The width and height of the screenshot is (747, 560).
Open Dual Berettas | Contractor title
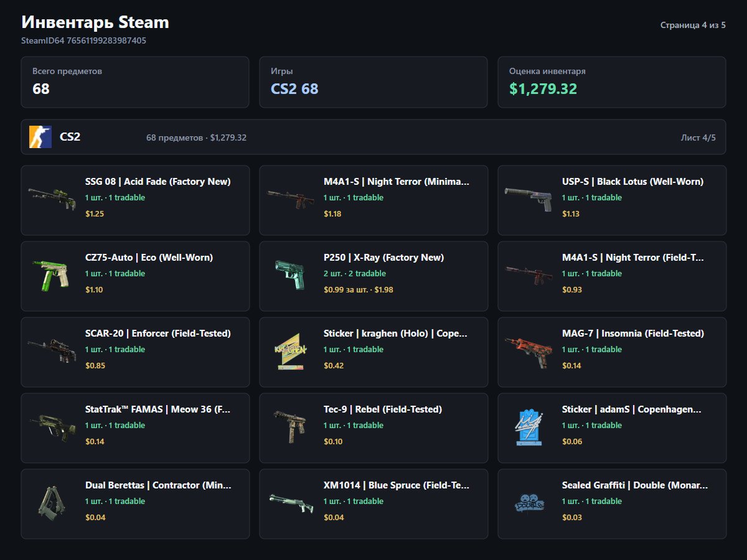click(x=158, y=485)
